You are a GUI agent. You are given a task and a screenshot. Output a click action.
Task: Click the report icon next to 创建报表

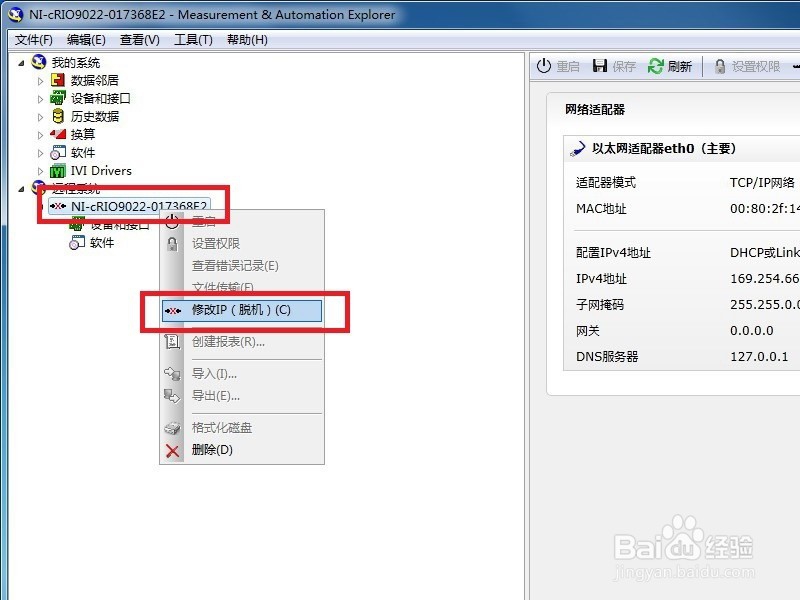(172, 341)
